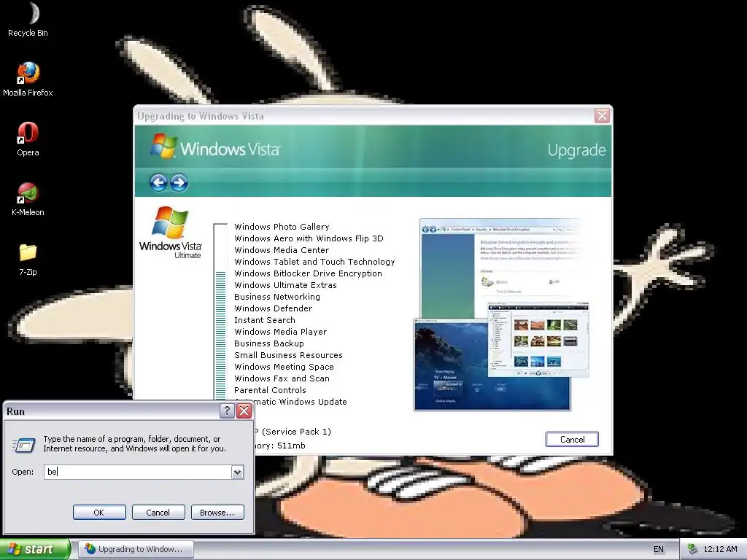Click the 'Windows Media Player' line
The image size is (747, 560).
click(x=281, y=332)
